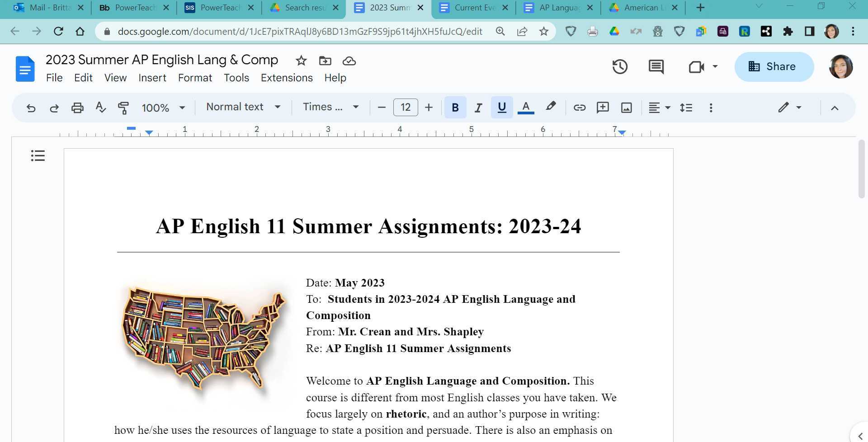Viewport: 868px width, 442px height.
Task: Toggle bold formatting
Action: [455, 108]
